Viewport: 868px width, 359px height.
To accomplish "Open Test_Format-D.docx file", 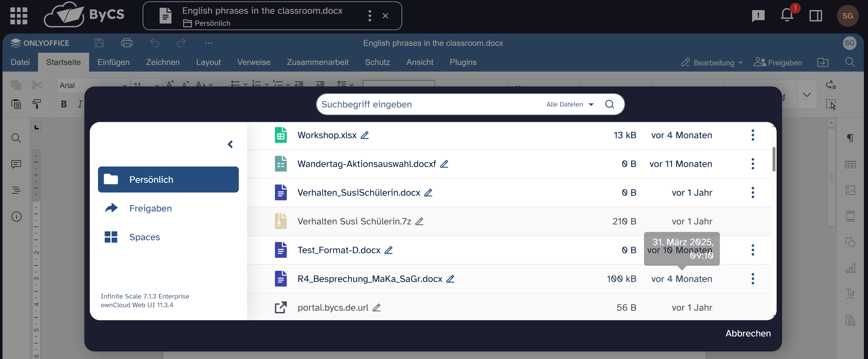I will (x=339, y=250).
